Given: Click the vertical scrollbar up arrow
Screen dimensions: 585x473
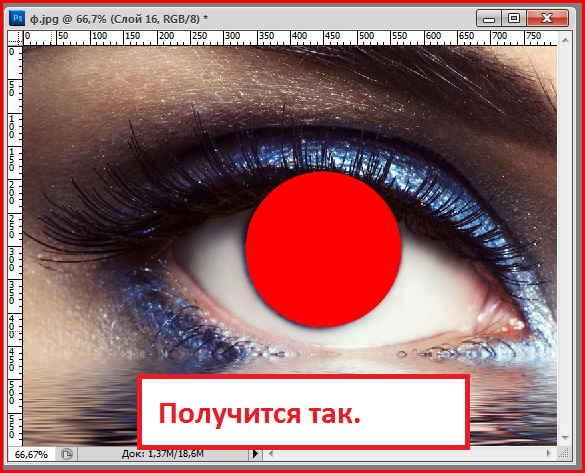Looking at the screenshot, I should pos(565,40).
